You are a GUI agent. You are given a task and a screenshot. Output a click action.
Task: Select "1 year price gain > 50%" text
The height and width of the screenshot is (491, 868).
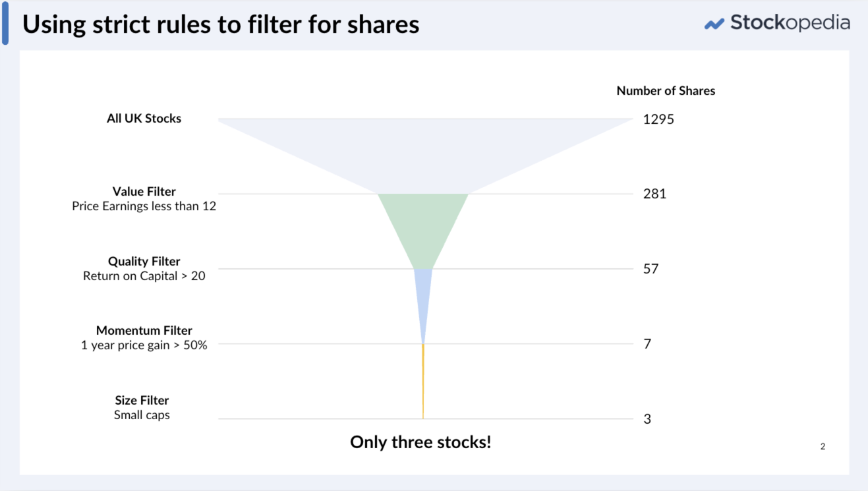tap(144, 345)
